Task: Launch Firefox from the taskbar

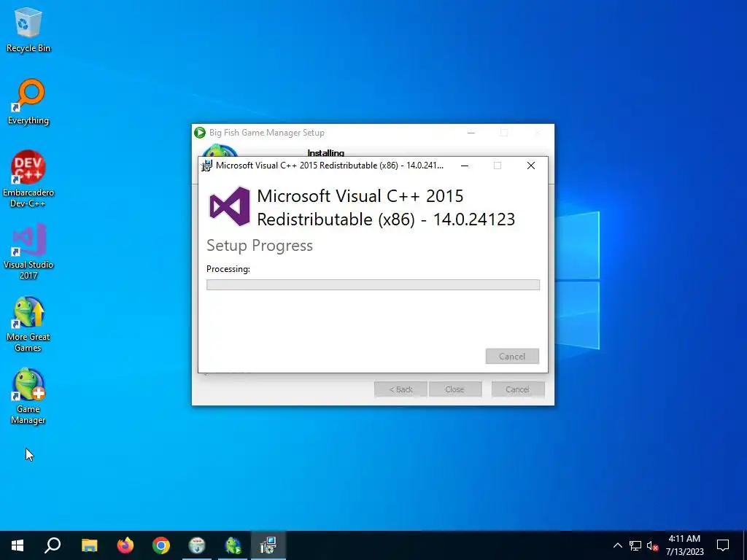Action: (125, 545)
